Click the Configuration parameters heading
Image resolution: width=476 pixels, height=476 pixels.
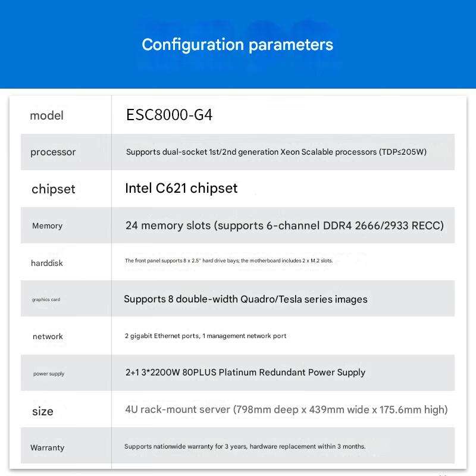(x=237, y=45)
